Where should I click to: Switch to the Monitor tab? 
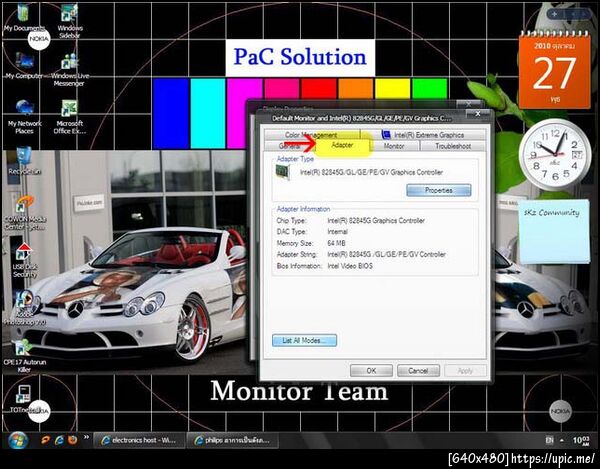tap(394, 146)
